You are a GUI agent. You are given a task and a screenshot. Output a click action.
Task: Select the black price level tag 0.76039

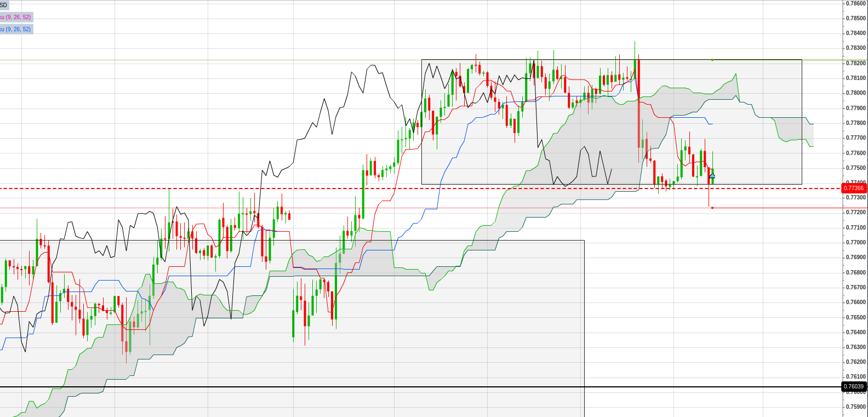coord(854,386)
